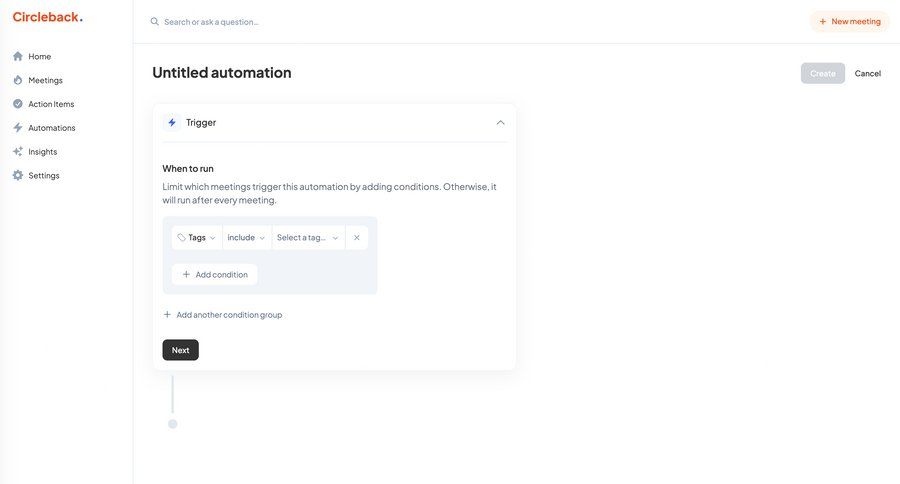Go to Insights in the sidebar
The width and height of the screenshot is (900, 484).
tap(42, 152)
